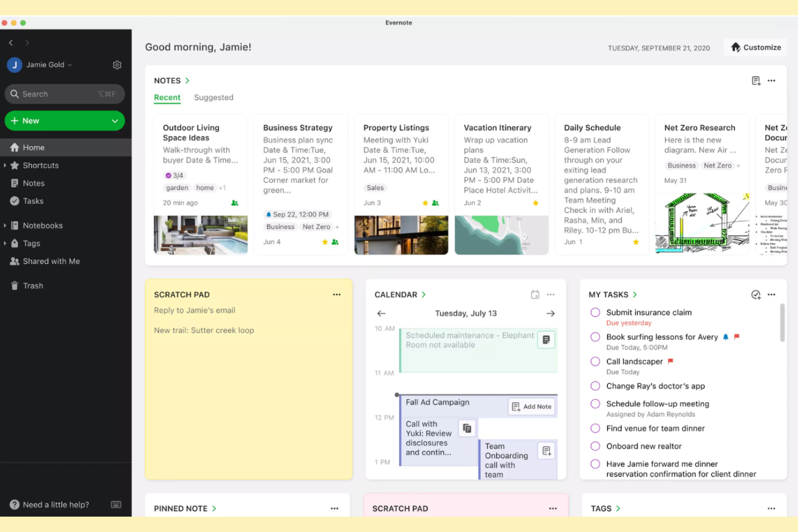Switch to the Suggested notes tab

coord(214,98)
